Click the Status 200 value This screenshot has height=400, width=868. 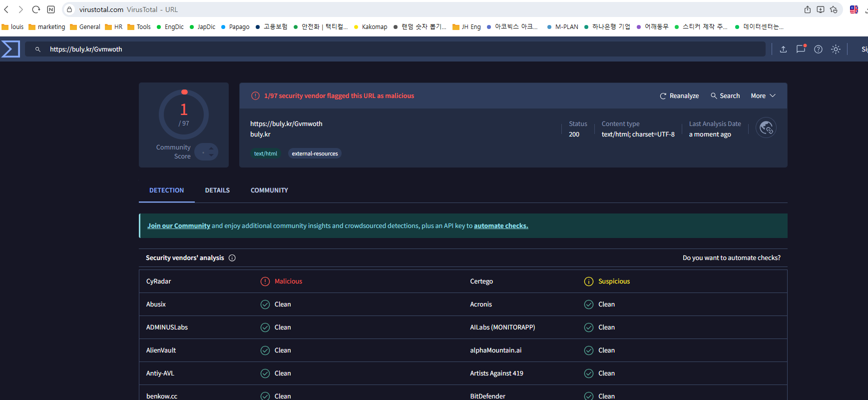[x=574, y=134]
